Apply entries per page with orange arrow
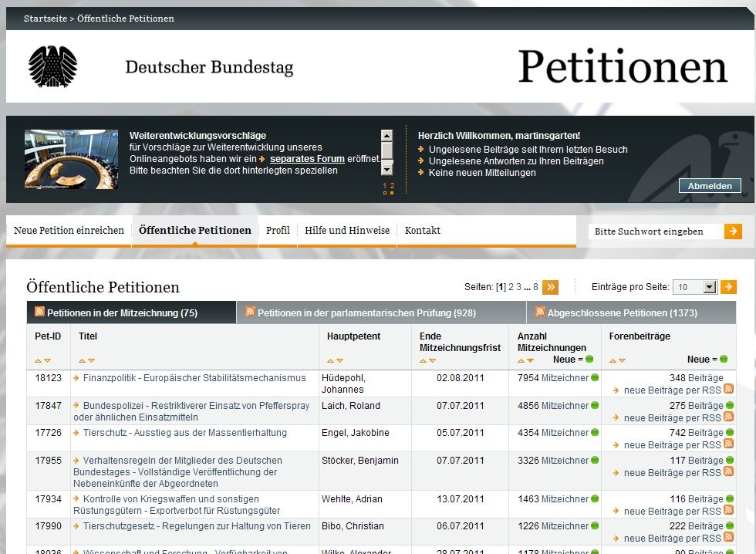Viewport: 756px width, 554px height. tap(728, 287)
